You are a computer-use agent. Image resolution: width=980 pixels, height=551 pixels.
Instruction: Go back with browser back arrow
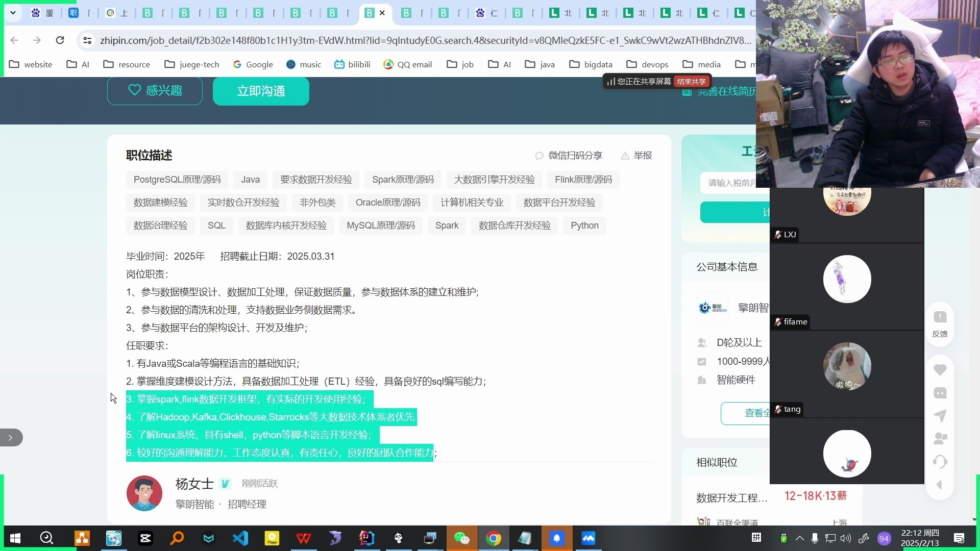click(x=14, y=40)
